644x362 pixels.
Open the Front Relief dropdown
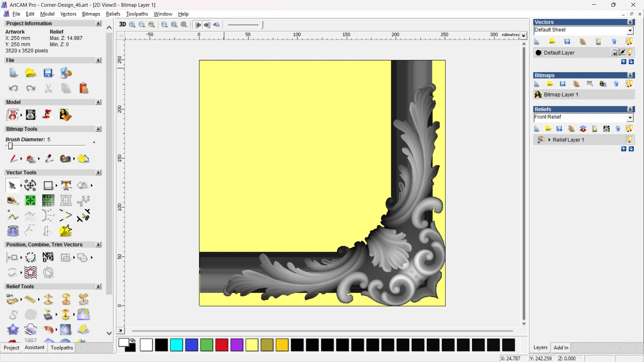point(630,118)
